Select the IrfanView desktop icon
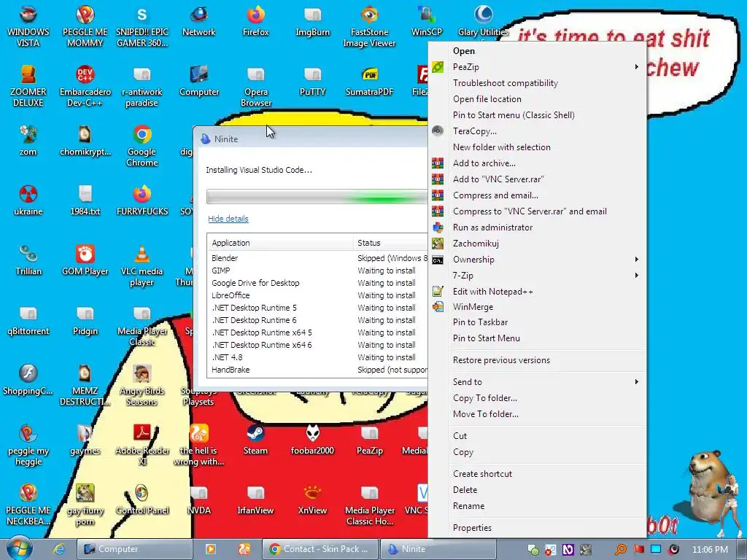 pyautogui.click(x=256, y=499)
